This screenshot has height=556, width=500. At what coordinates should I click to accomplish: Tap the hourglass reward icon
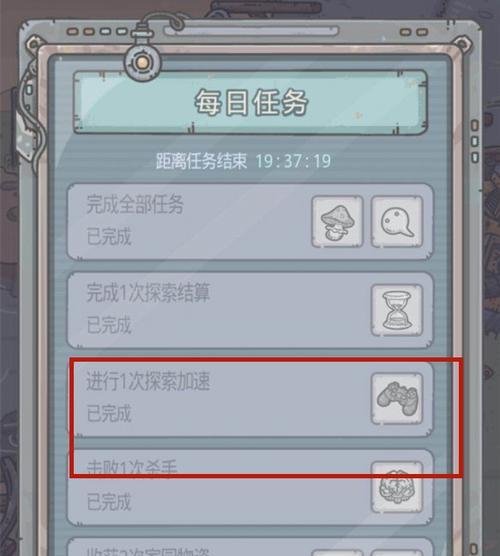pyautogui.click(x=397, y=310)
